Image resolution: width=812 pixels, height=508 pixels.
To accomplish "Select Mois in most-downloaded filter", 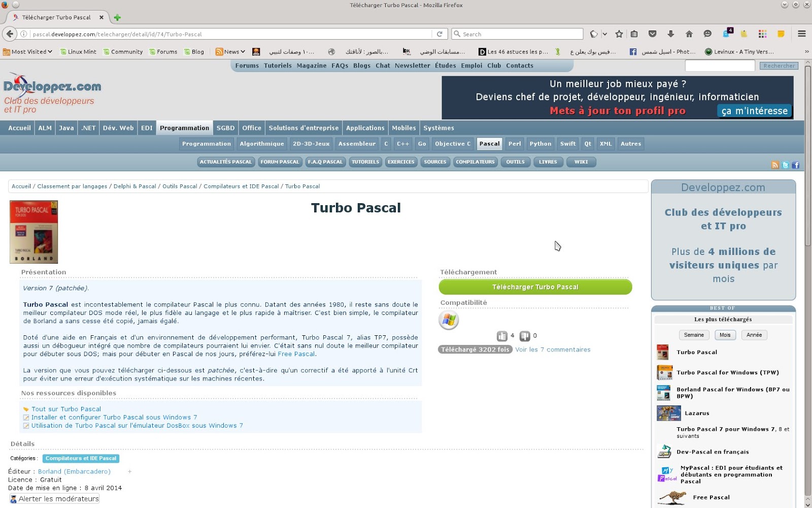I will (x=725, y=335).
